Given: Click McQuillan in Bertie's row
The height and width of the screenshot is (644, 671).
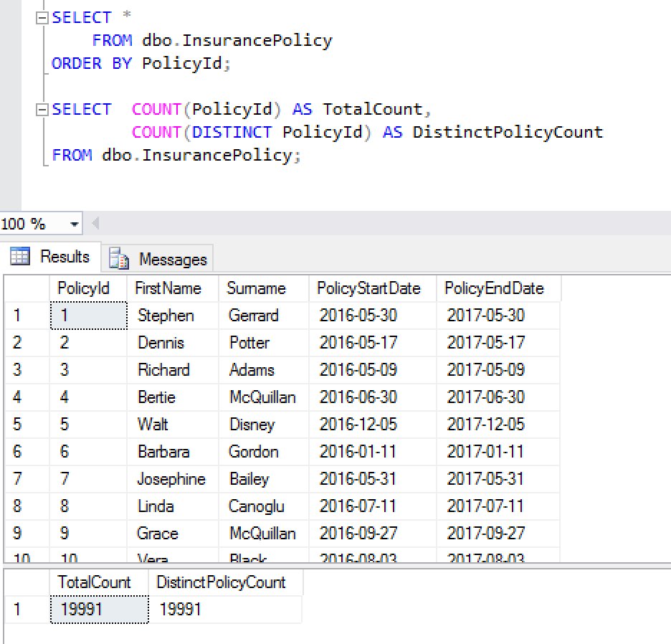Looking at the screenshot, I should [264, 397].
